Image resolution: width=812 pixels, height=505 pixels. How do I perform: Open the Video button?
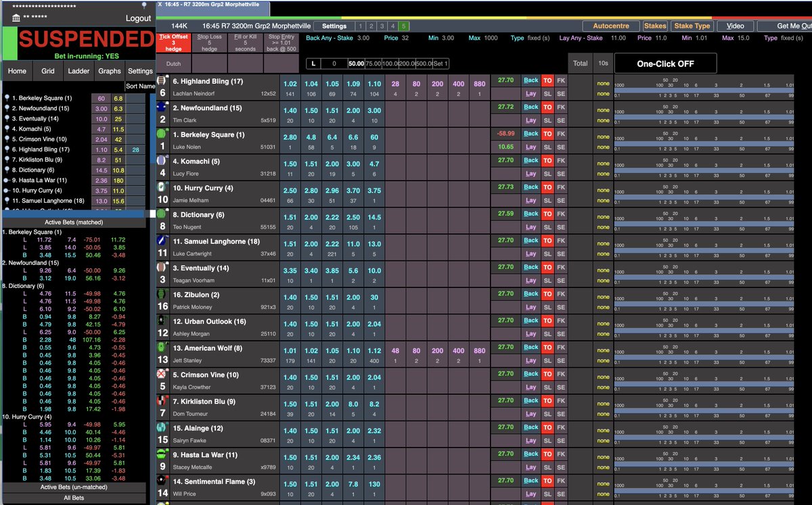[736, 26]
